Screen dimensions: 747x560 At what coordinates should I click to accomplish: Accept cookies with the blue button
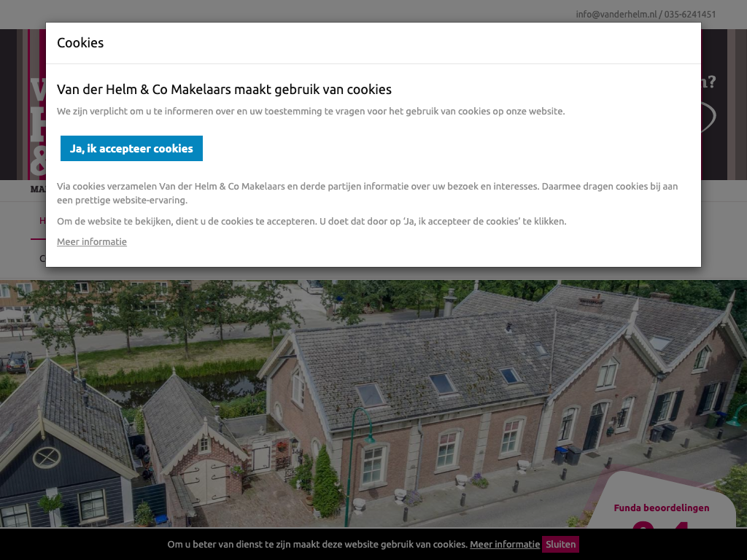tap(131, 149)
